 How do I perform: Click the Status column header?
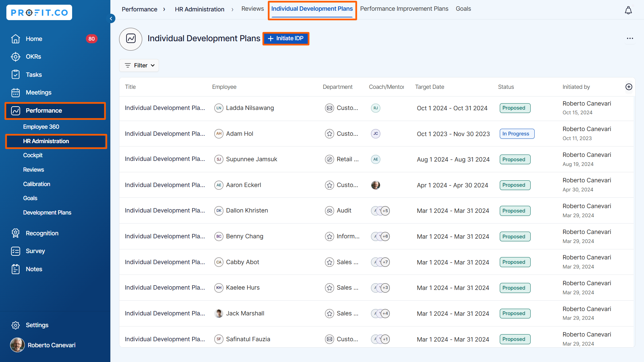pyautogui.click(x=506, y=87)
